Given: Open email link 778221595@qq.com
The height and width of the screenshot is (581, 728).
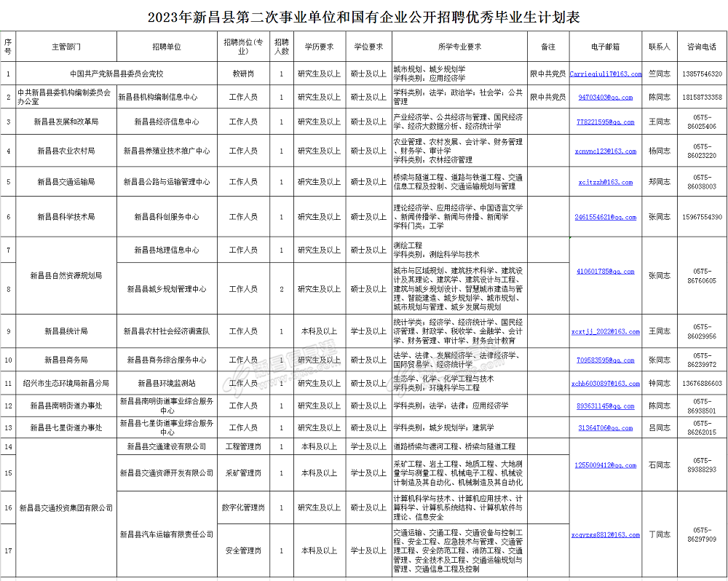Looking at the screenshot, I should click(x=605, y=122).
